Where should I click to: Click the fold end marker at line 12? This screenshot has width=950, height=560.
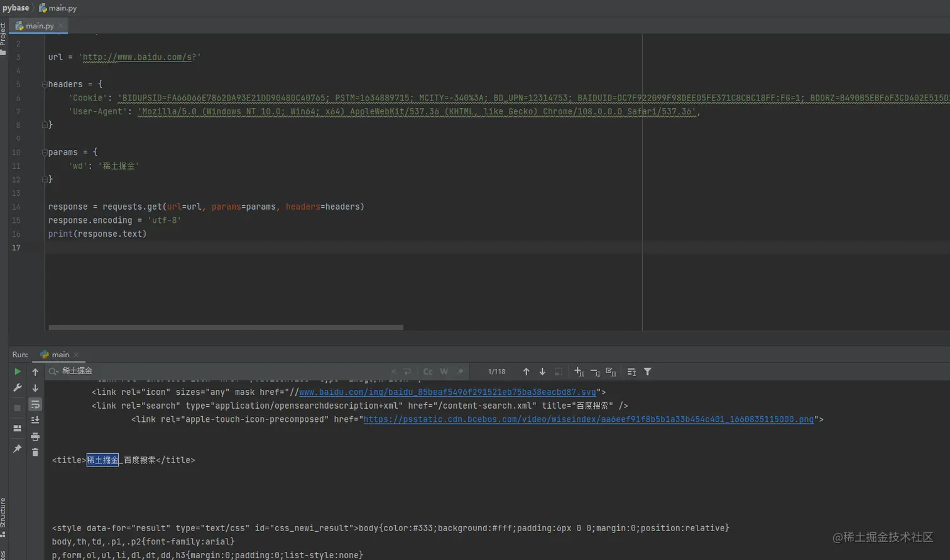[x=45, y=180]
